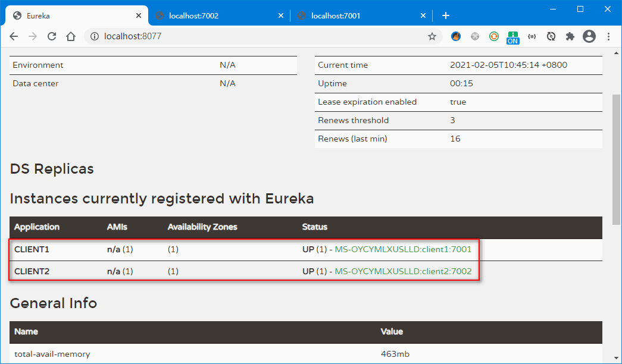Click the AMIs column header
The height and width of the screenshot is (364, 622).
point(117,227)
